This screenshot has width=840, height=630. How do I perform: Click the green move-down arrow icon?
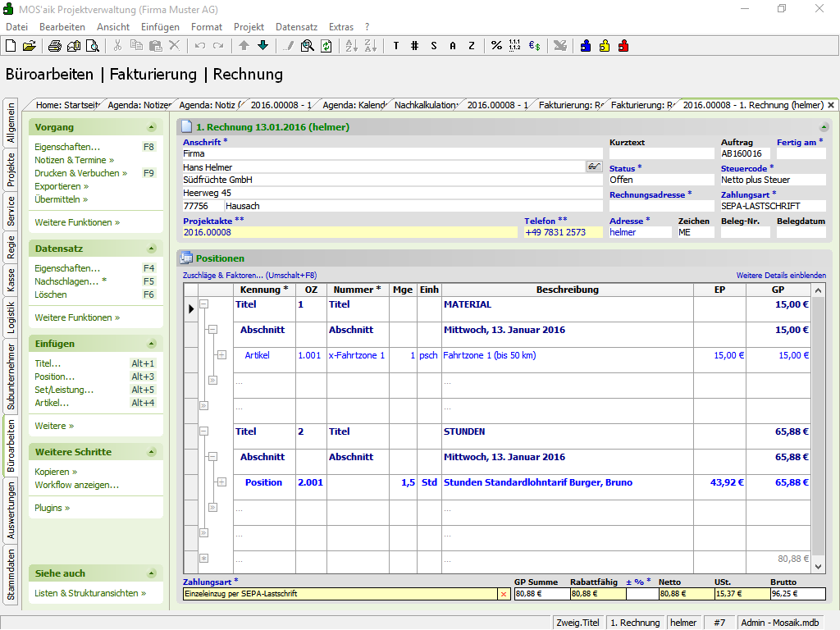click(262, 46)
